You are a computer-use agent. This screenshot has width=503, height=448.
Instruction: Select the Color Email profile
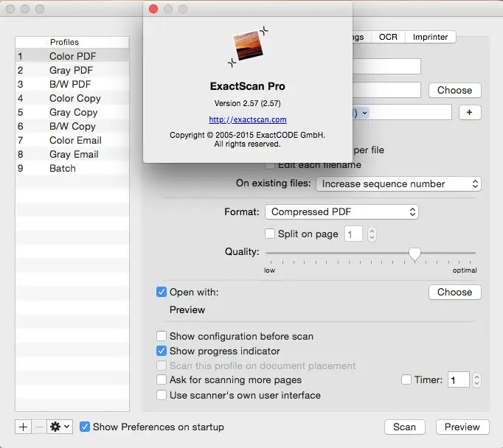[x=72, y=140]
